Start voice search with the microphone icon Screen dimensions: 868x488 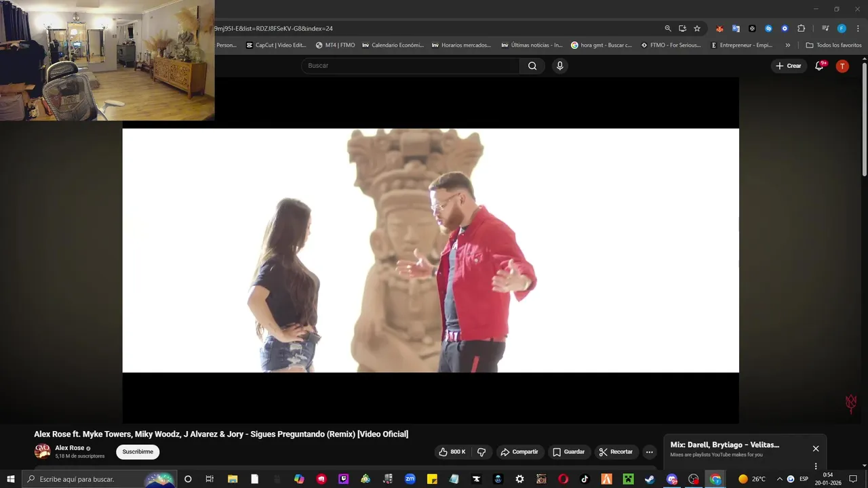point(559,66)
